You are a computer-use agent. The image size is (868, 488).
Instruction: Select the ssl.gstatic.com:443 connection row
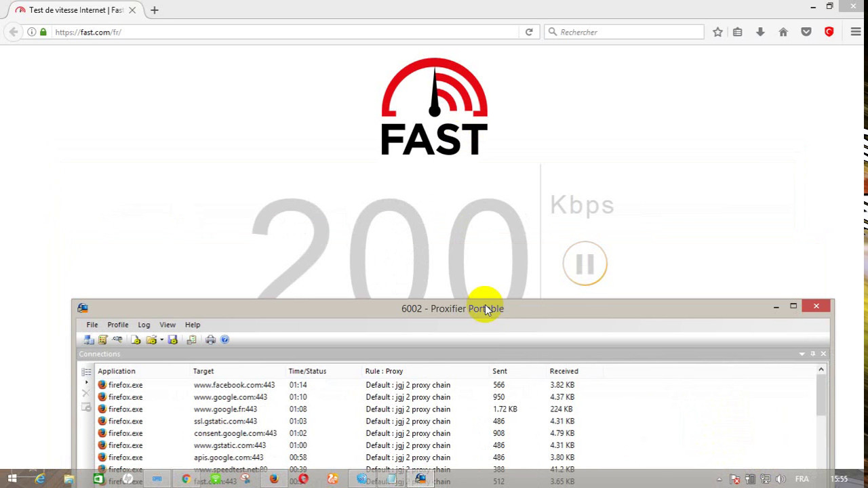click(x=455, y=422)
